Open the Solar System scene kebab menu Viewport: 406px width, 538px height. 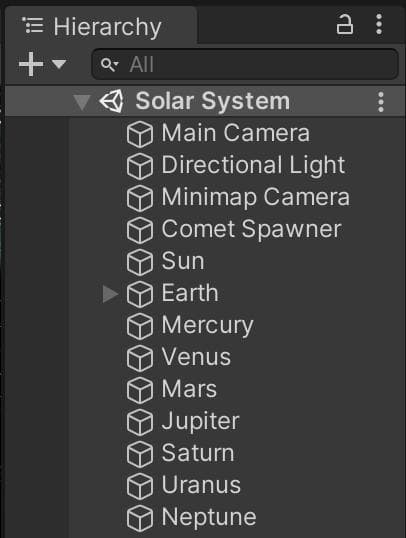381,102
